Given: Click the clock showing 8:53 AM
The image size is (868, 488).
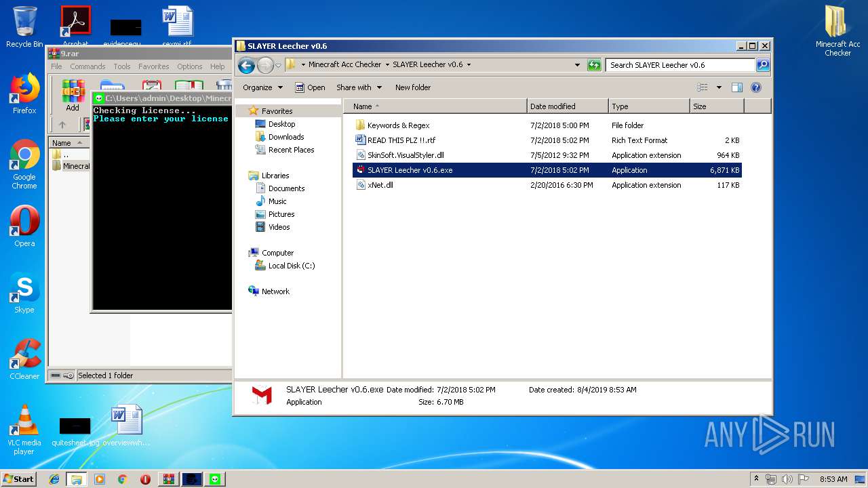Looking at the screenshot, I should click(833, 479).
